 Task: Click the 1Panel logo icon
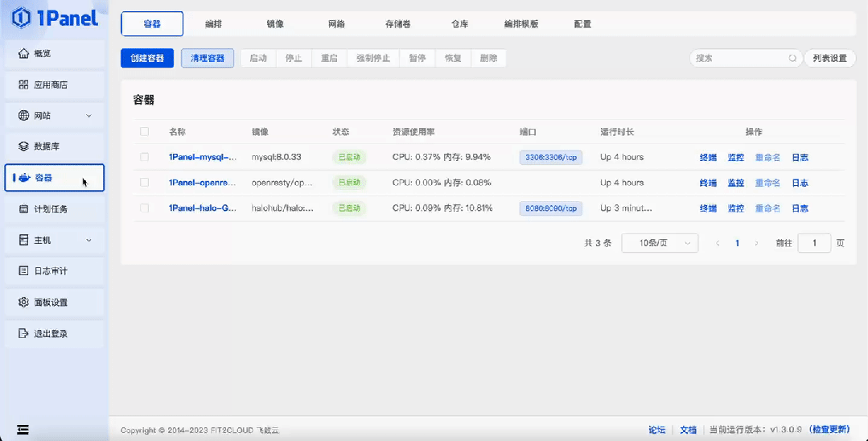(x=20, y=18)
